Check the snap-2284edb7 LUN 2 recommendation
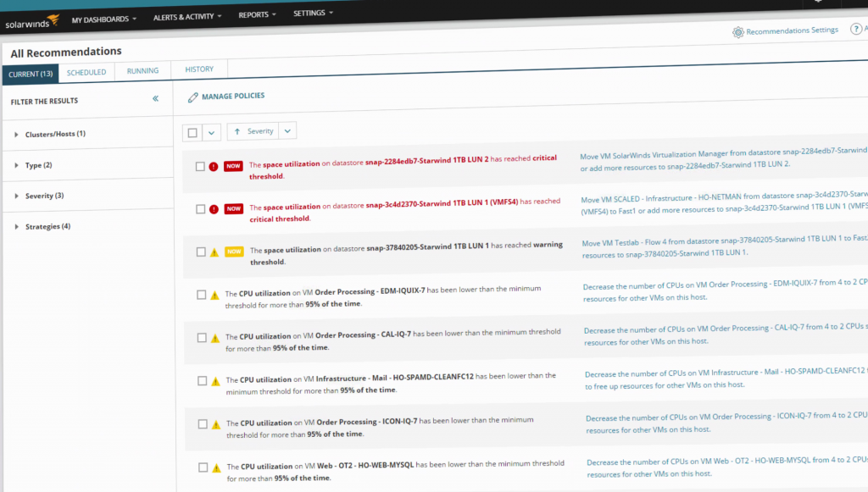 (x=200, y=166)
